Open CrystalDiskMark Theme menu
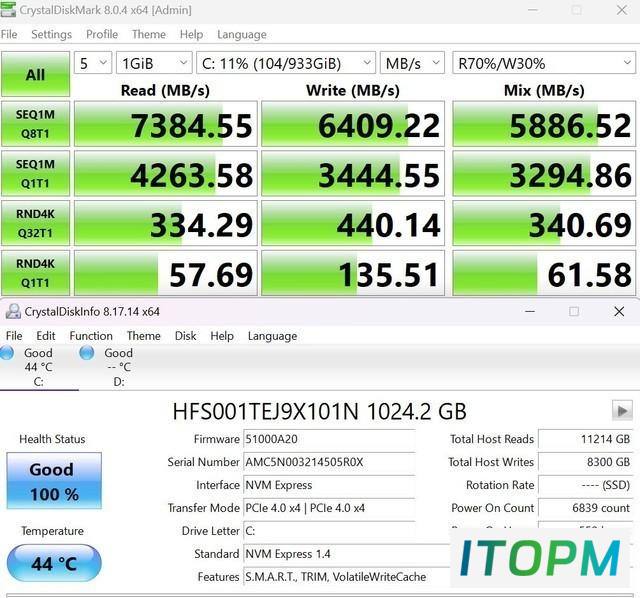The height and width of the screenshot is (598, 640). click(x=149, y=34)
